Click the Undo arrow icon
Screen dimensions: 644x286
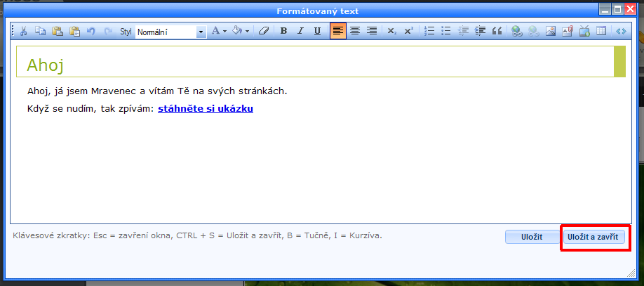[90, 31]
